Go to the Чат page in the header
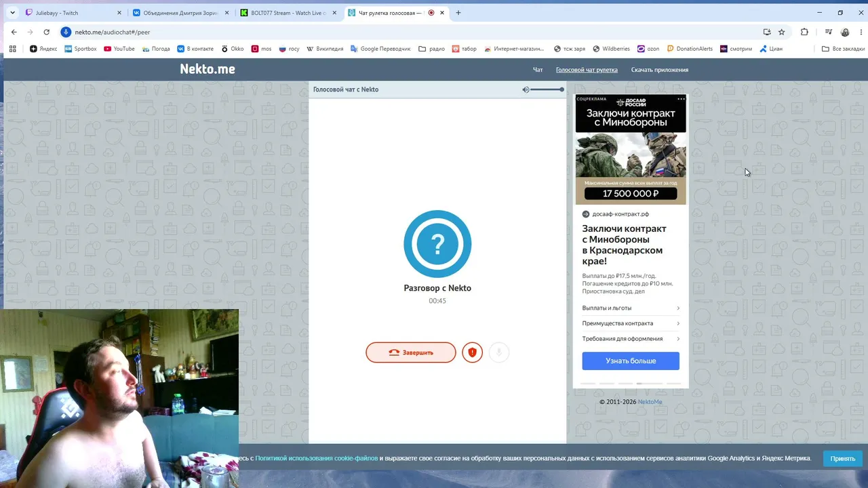The width and height of the screenshot is (868, 488). coord(538,70)
